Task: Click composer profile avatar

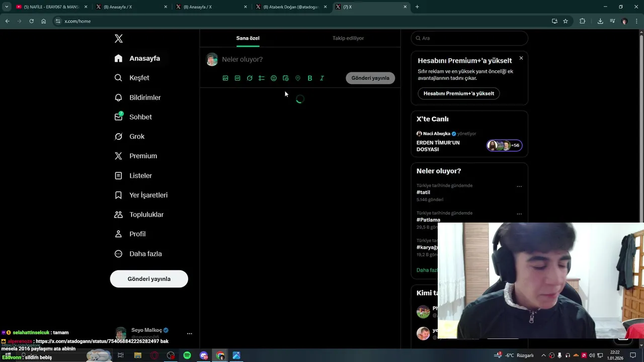Action: pos(212,59)
